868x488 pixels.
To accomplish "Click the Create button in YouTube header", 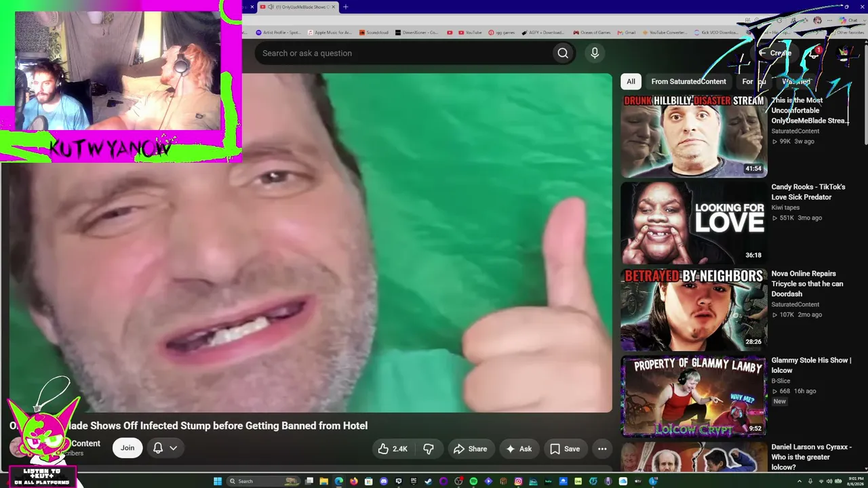I will coord(775,53).
